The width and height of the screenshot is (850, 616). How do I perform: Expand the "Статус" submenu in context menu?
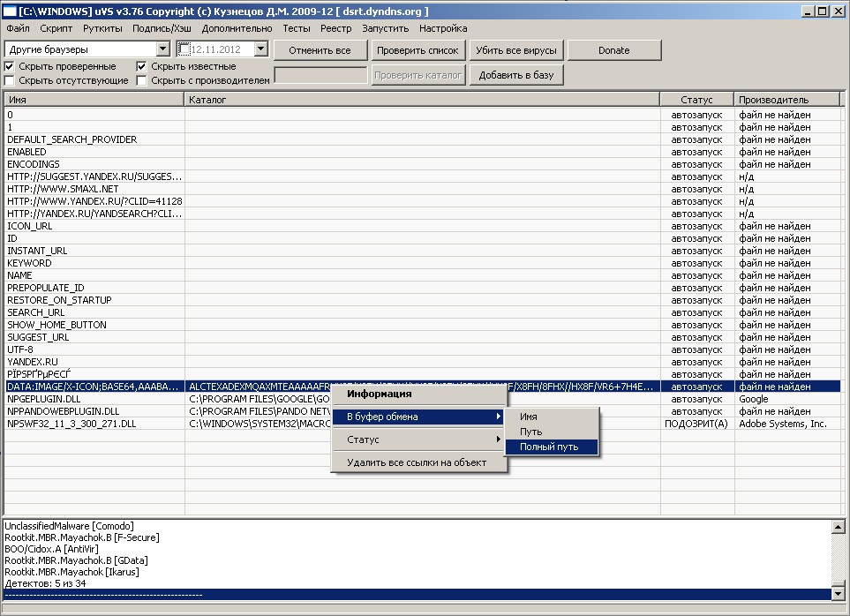tap(419, 439)
